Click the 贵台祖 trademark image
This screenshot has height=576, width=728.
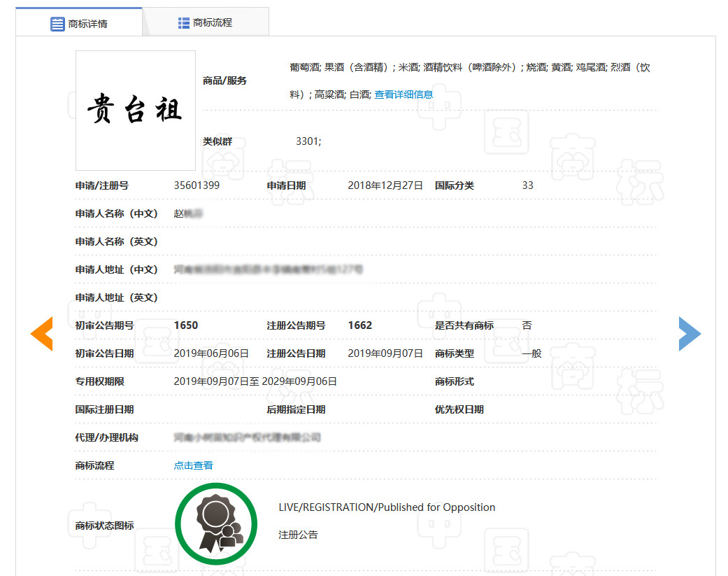click(x=136, y=111)
